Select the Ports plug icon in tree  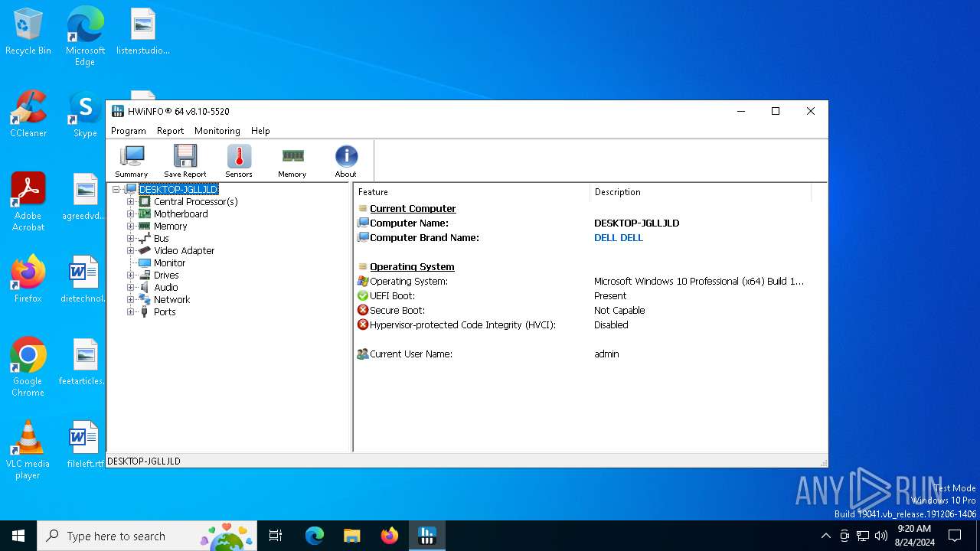click(144, 311)
